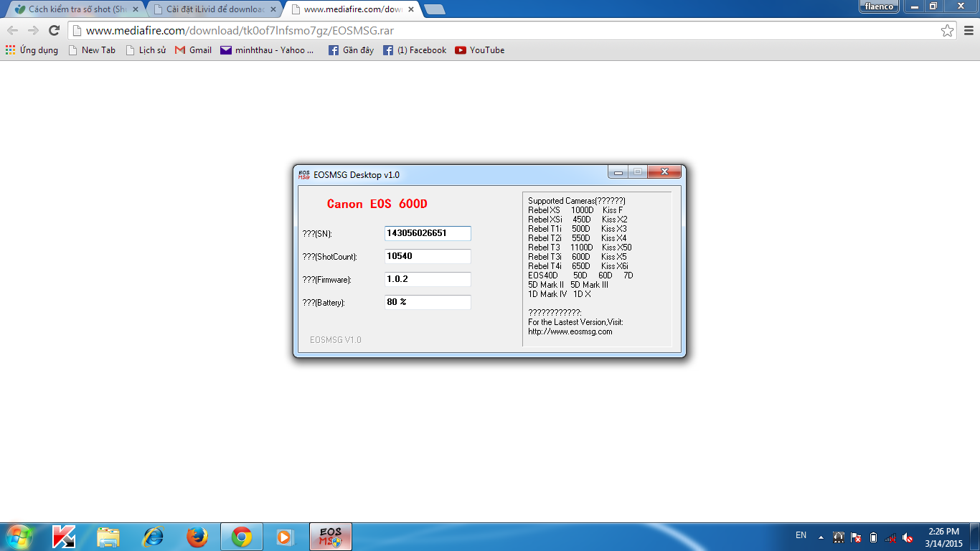Click the ShotCount field showing 10540
Viewport: 980px width, 551px height.
click(428, 256)
